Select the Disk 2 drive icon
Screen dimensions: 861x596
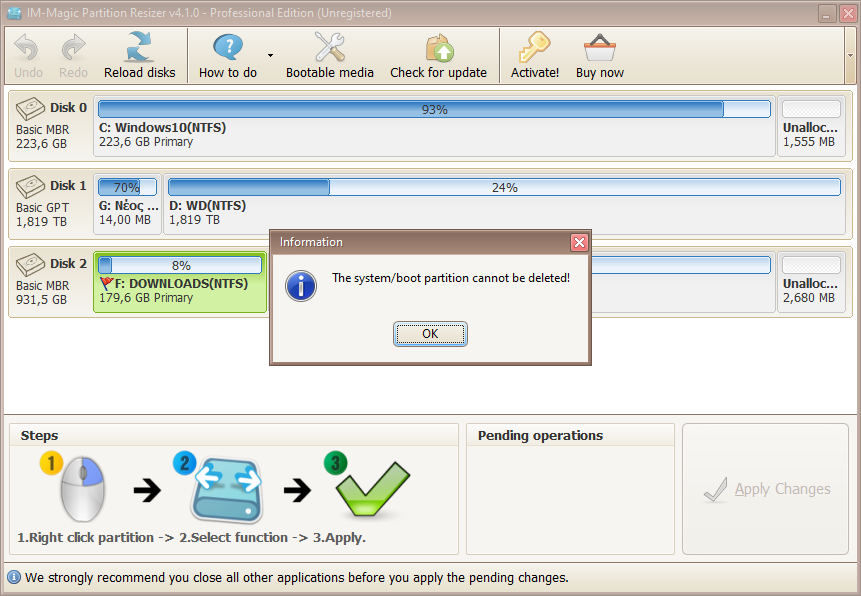click(30, 265)
